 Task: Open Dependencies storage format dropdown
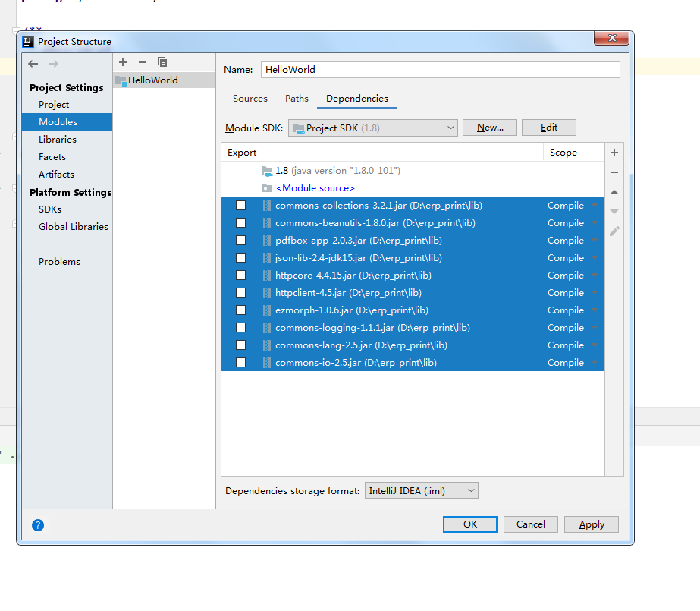421,490
